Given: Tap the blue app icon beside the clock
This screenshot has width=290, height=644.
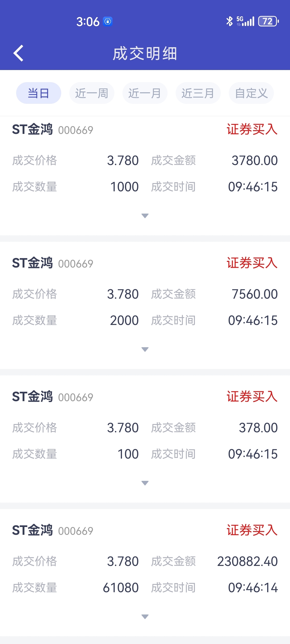Looking at the screenshot, I should tap(108, 21).
